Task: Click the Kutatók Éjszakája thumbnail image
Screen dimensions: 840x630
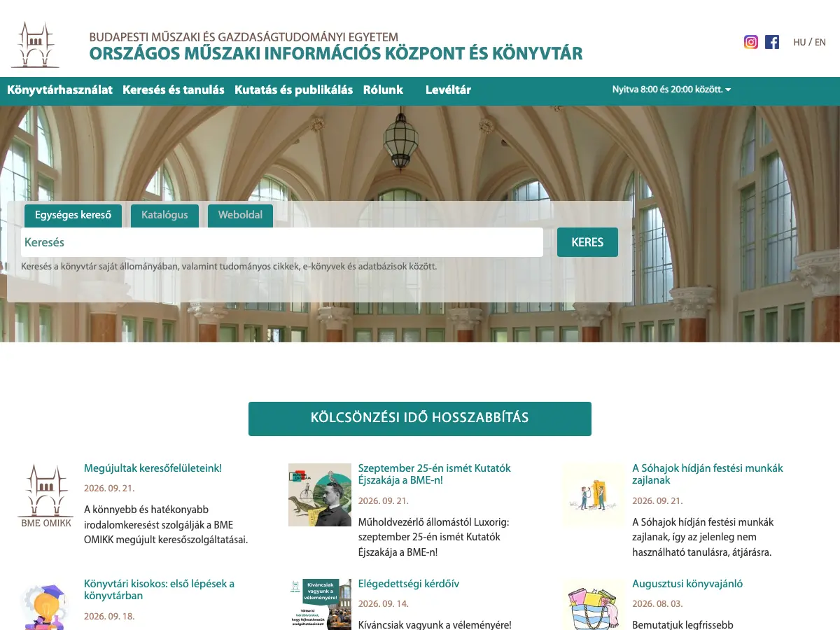Action: point(320,494)
